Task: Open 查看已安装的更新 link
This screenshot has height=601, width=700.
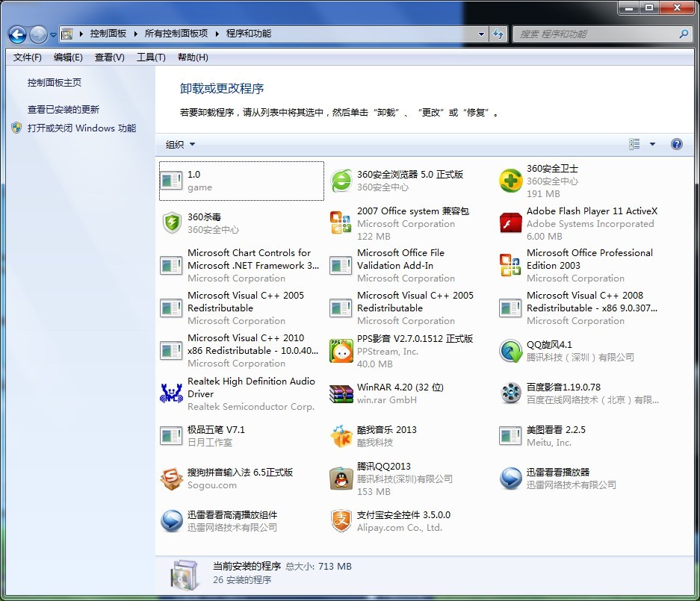Action: pos(64,109)
